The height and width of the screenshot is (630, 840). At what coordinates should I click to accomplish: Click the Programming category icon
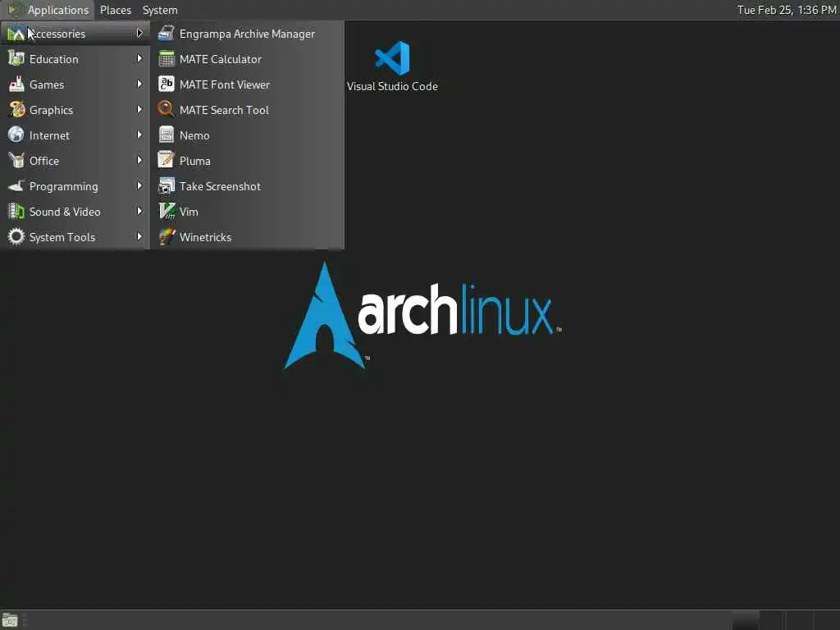point(16,186)
